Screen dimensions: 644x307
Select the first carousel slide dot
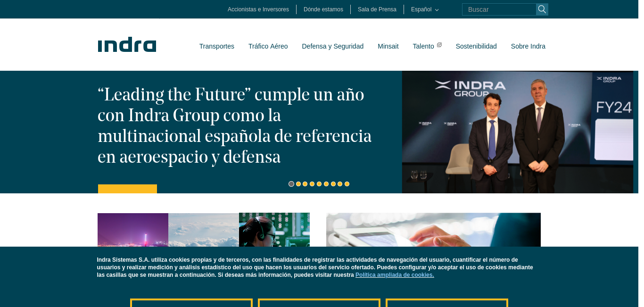pos(291,184)
